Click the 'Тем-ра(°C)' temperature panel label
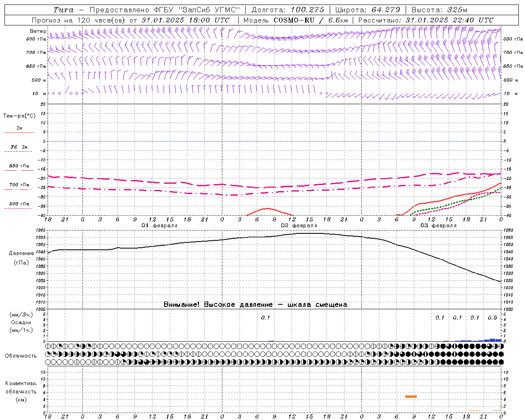This screenshot has height=420, width=525. coord(19,116)
